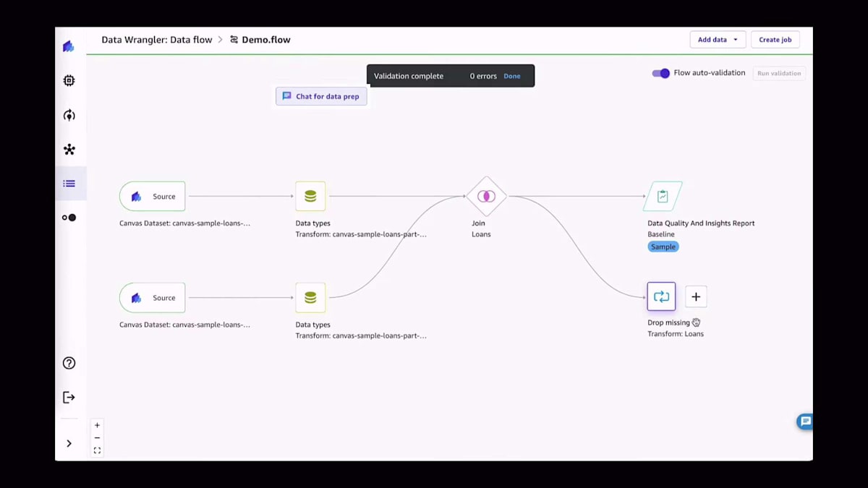Select the top Data types node icon

(310, 196)
